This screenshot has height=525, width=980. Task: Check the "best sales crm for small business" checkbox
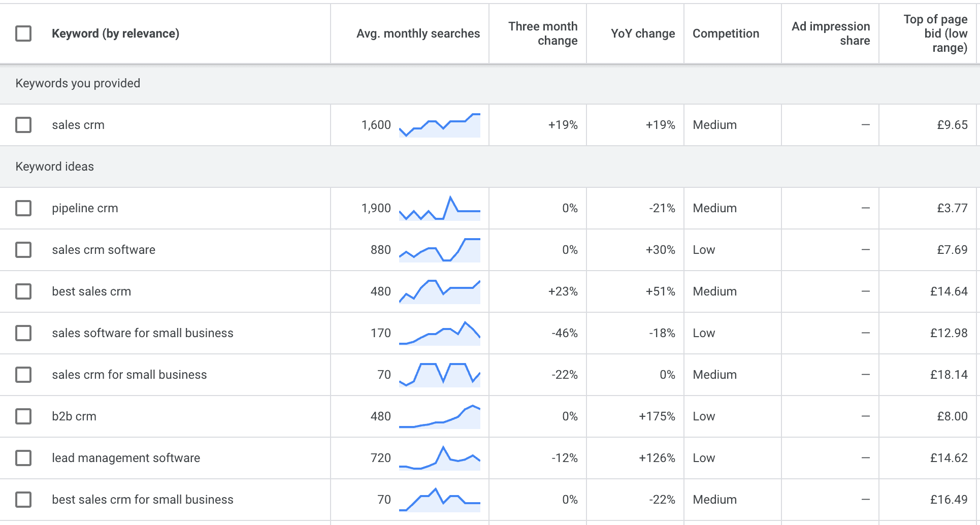click(23, 500)
